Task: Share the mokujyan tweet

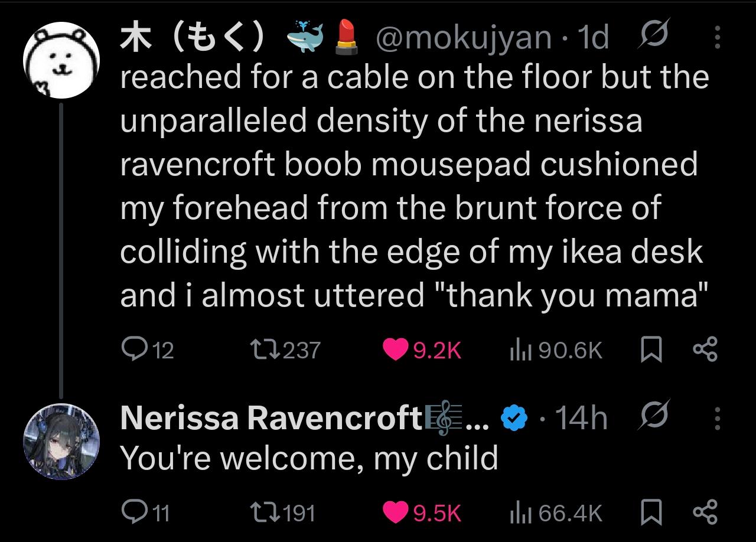Action: click(x=705, y=350)
